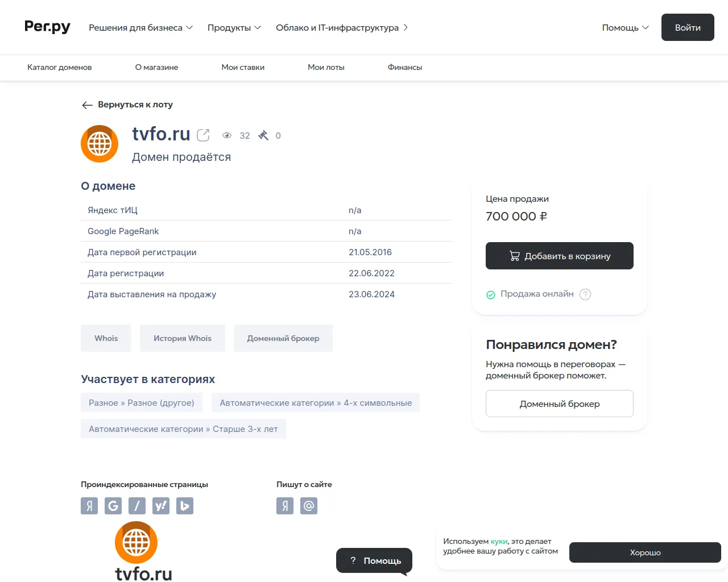Click the Bing indexed pages icon
This screenshot has width=728, height=582.
tap(185, 506)
